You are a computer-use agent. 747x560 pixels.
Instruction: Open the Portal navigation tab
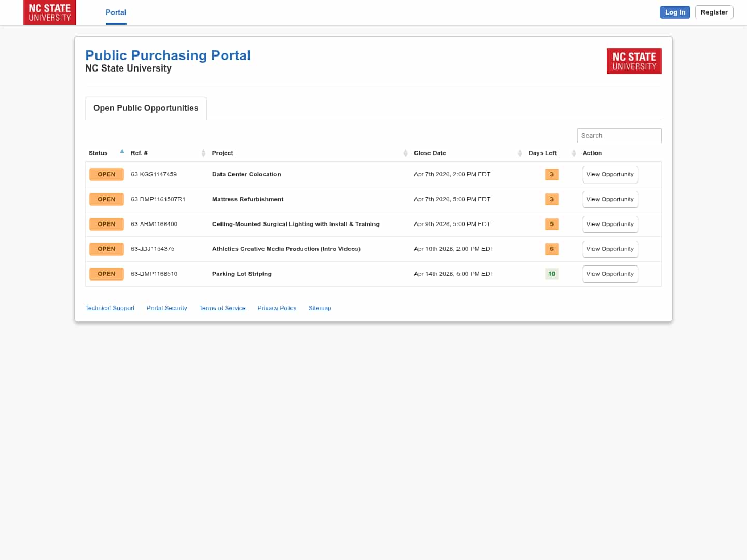(116, 12)
